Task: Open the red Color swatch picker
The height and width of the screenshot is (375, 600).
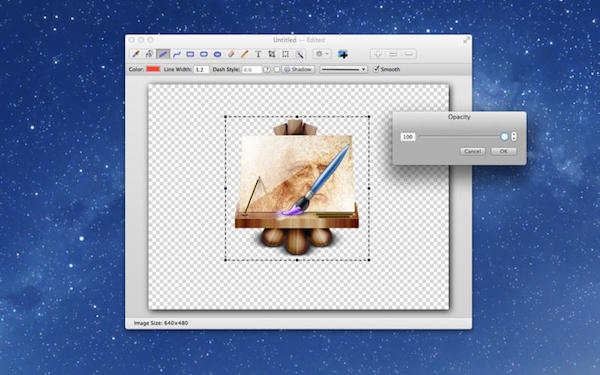Action: click(153, 69)
